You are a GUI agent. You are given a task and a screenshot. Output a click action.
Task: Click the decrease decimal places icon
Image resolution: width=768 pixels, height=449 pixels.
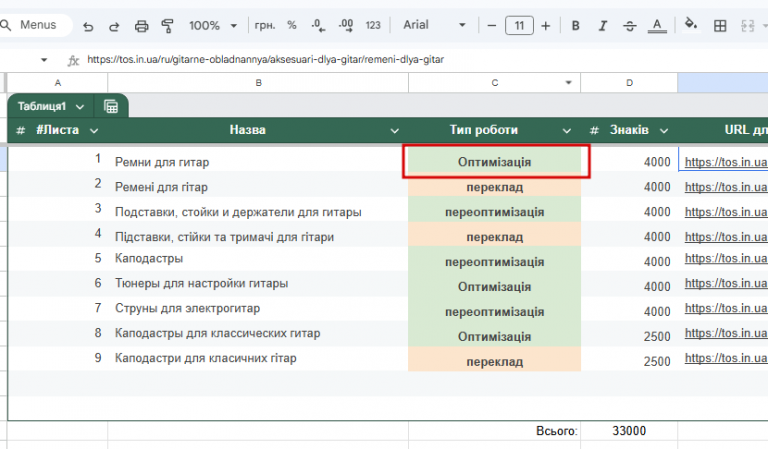tap(318, 26)
